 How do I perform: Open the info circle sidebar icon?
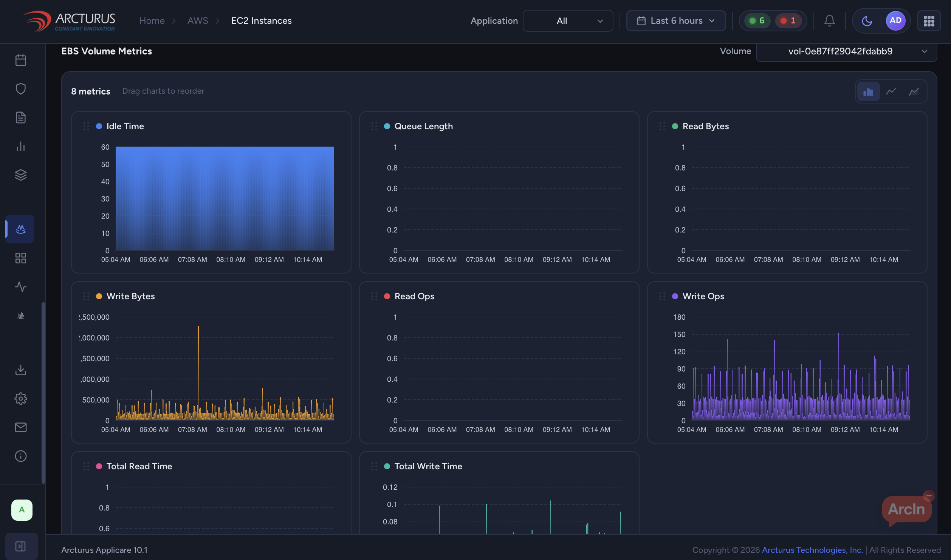pos(21,456)
